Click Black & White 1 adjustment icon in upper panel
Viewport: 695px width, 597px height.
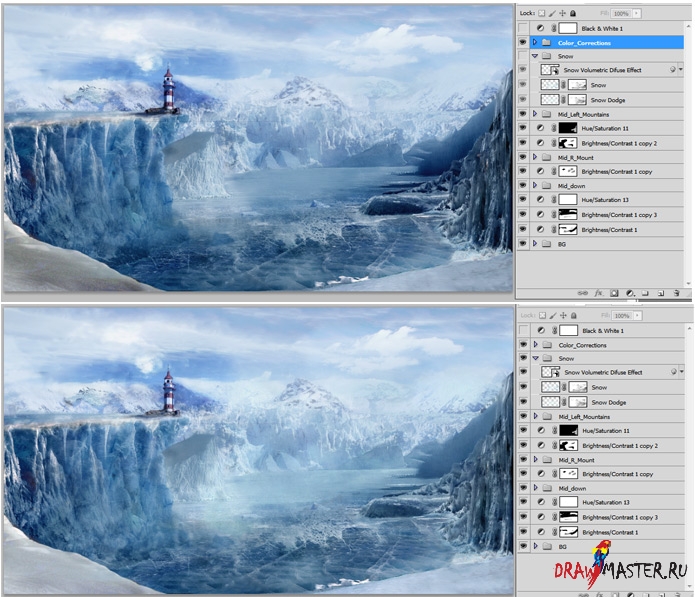coord(540,28)
